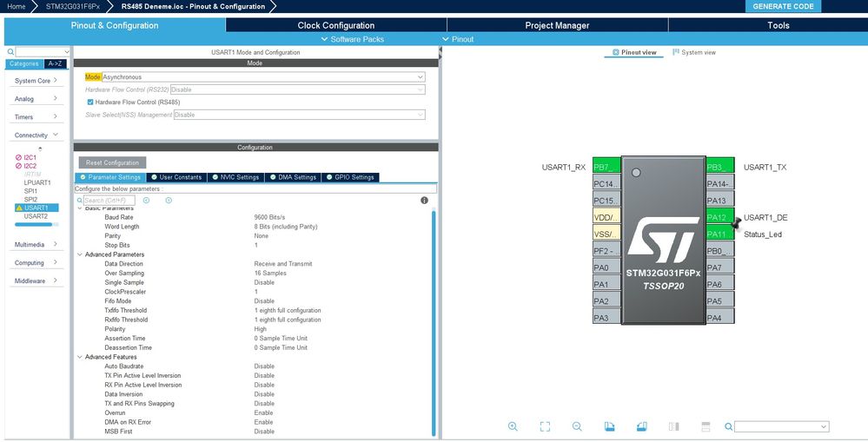Select USART2 in the peripheral list
The height and width of the screenshot is (442, 868).
click(x=36, y=216)
